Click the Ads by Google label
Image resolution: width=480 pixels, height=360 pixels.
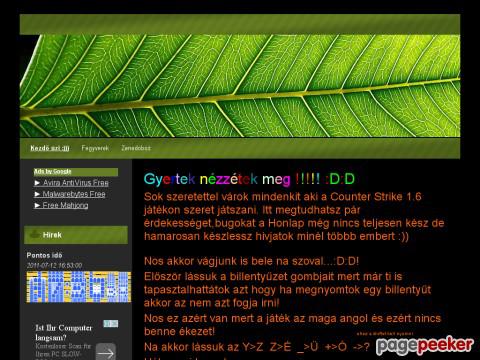coord(53,171)
